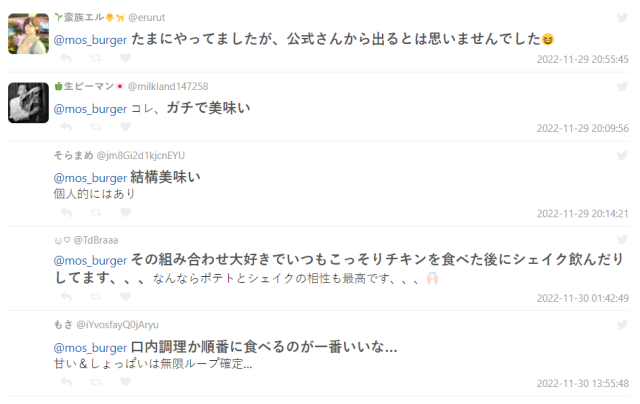Open the @erurut profile avatar
This screenshot has width=640, height=404.
click(x=29, y=33)
